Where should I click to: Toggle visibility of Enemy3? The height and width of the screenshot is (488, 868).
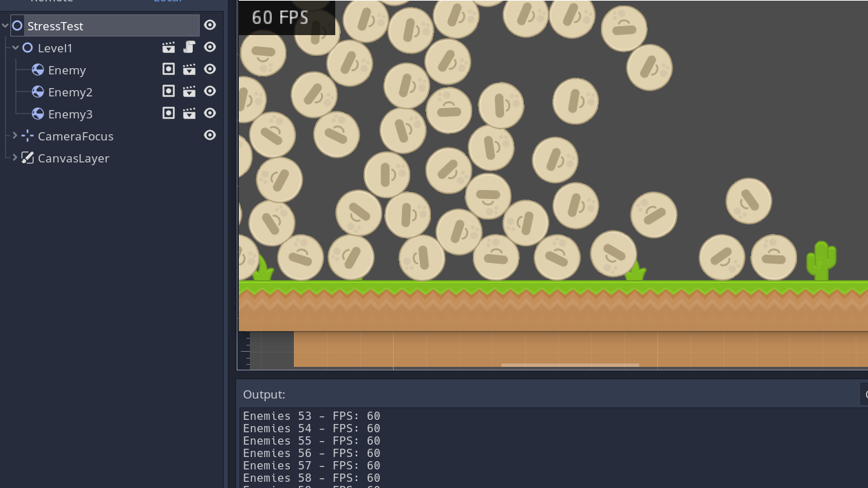[x=210, y=114]
